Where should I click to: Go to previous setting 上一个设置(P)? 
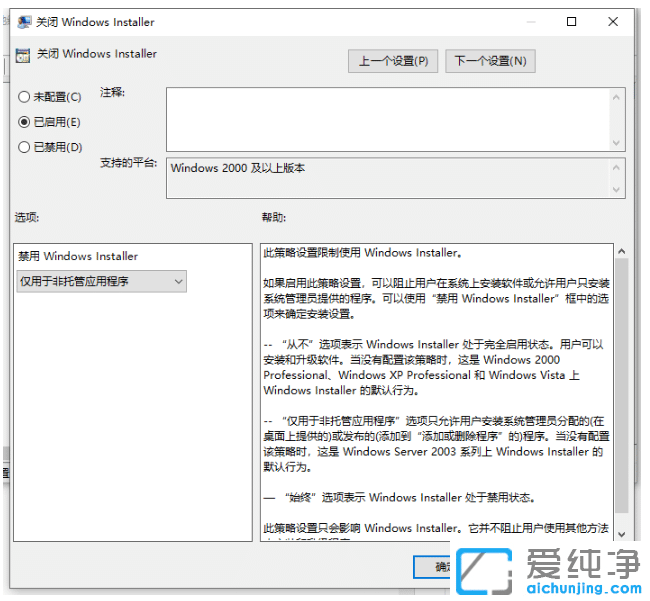pos(393,61)
